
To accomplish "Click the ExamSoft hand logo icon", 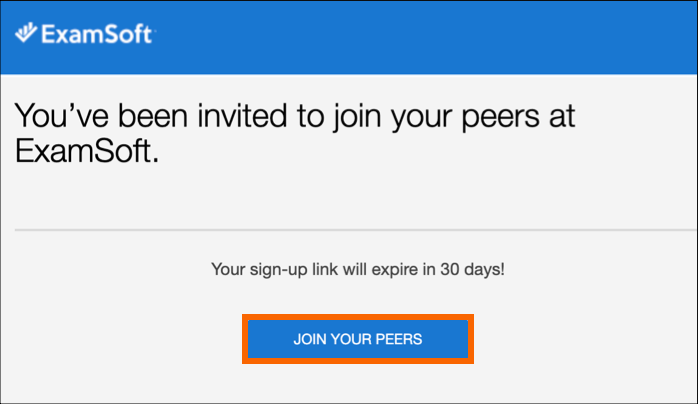I will [x=26, y=33].
